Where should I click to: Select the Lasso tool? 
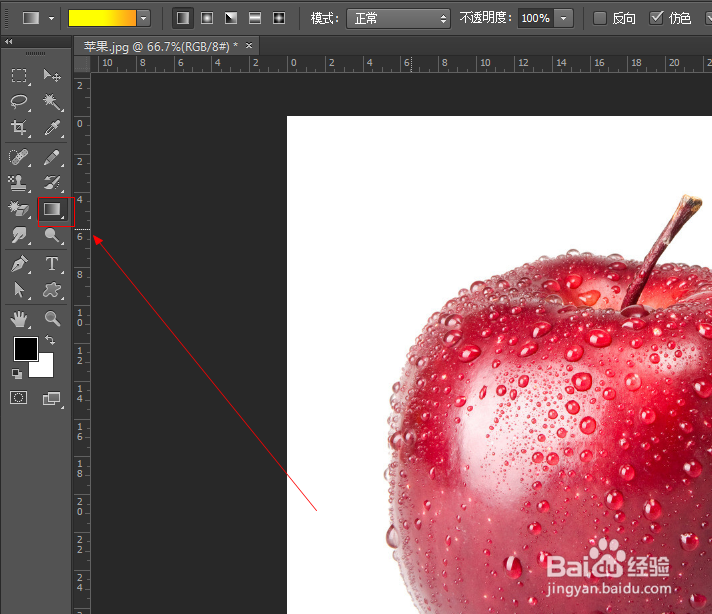coord(19,102)
